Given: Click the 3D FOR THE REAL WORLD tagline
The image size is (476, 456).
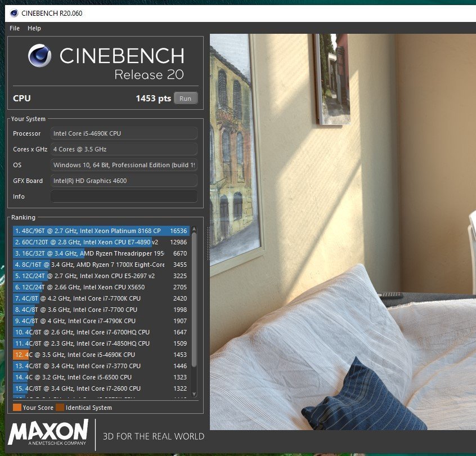Looking at the screenshot, I should coord(154,436).
